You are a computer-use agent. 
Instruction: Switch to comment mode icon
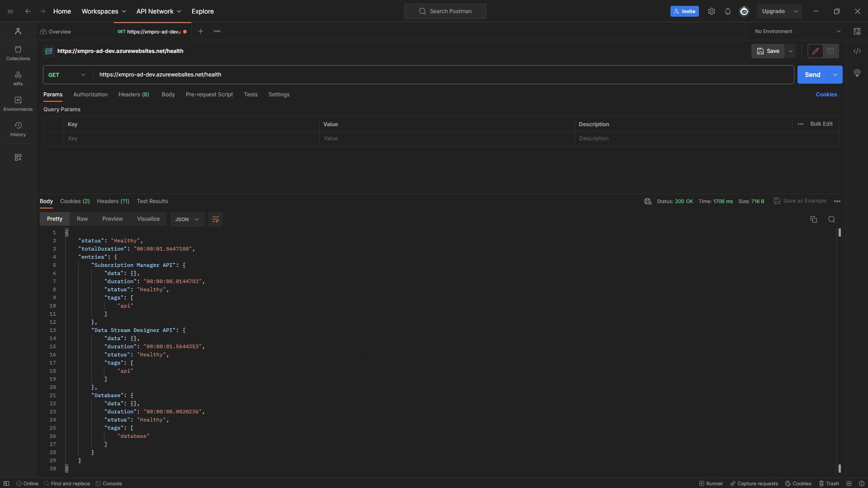830,51
